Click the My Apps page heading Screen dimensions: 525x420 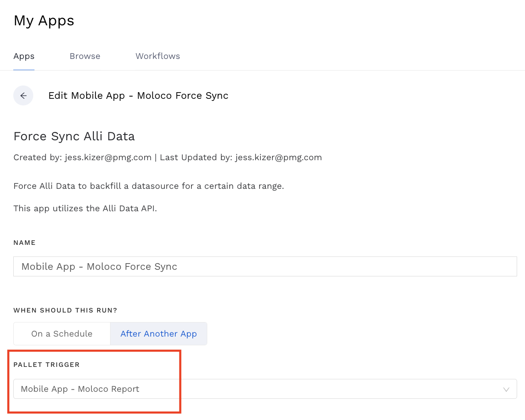(44, 21)
